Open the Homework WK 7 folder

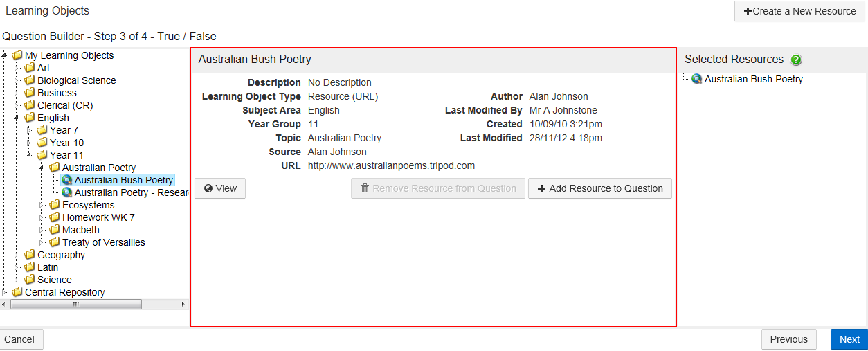click(98, 217)
